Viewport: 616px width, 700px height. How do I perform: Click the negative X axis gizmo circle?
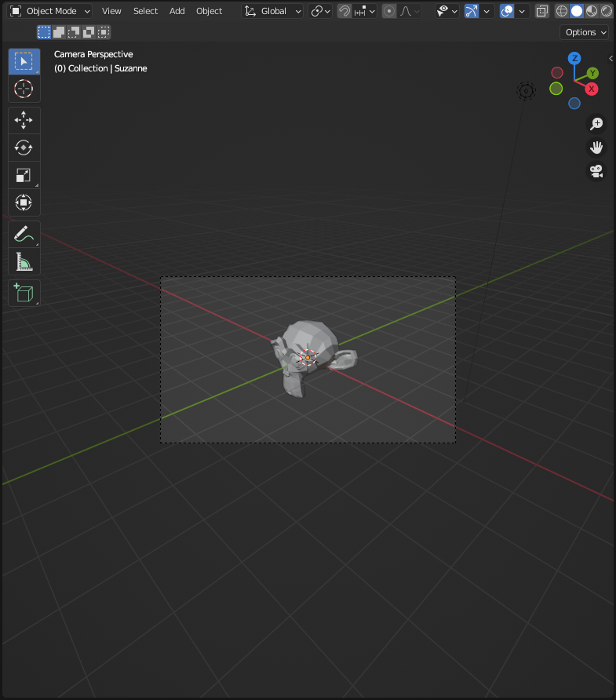click(557, 73)
